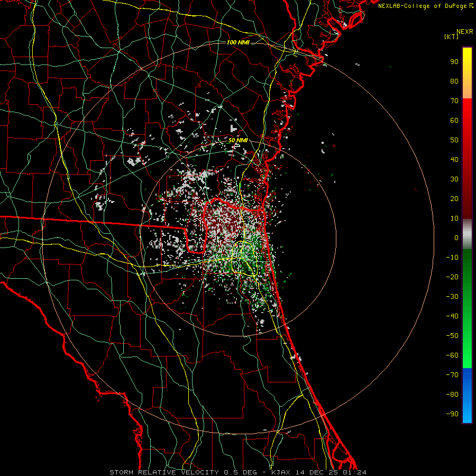Click the 01:24 timestamp in caption
Screen dimensions: 476x476
click(x=354, y=472)
